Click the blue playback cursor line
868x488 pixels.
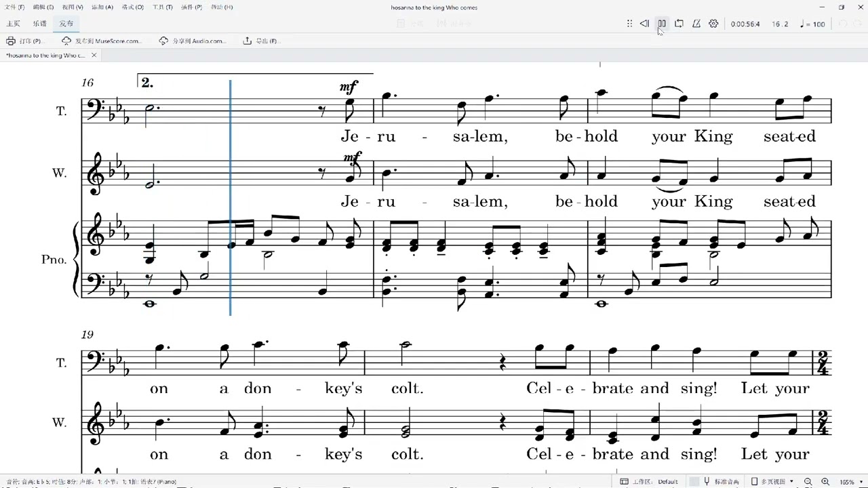(x=231, y=197)
